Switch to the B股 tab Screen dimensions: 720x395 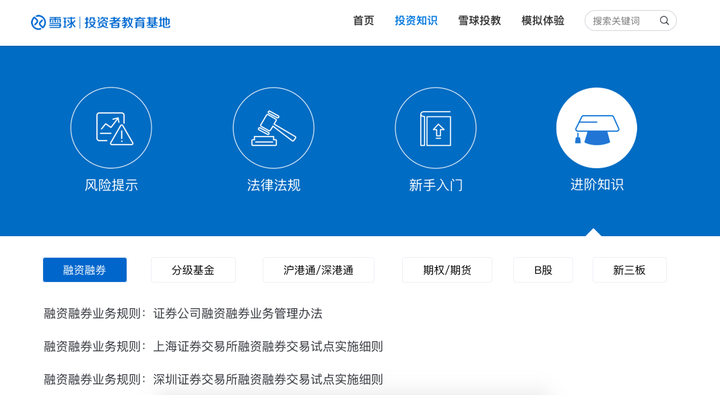[x=543, y=270]
